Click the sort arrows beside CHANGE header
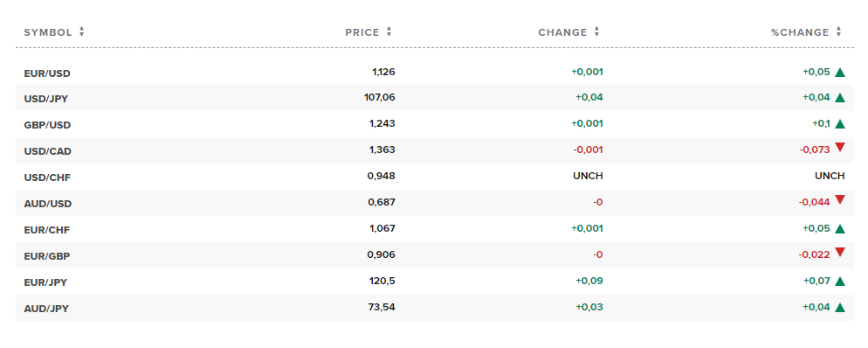The height and width of the screenshot is (348, 868). tap(596, 32)
